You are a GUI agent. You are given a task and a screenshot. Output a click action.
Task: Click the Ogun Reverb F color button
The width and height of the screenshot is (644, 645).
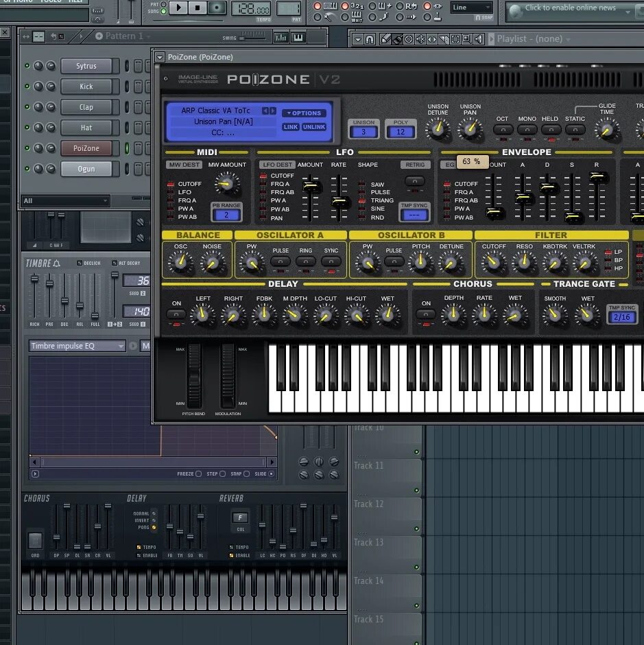[240, 517]
